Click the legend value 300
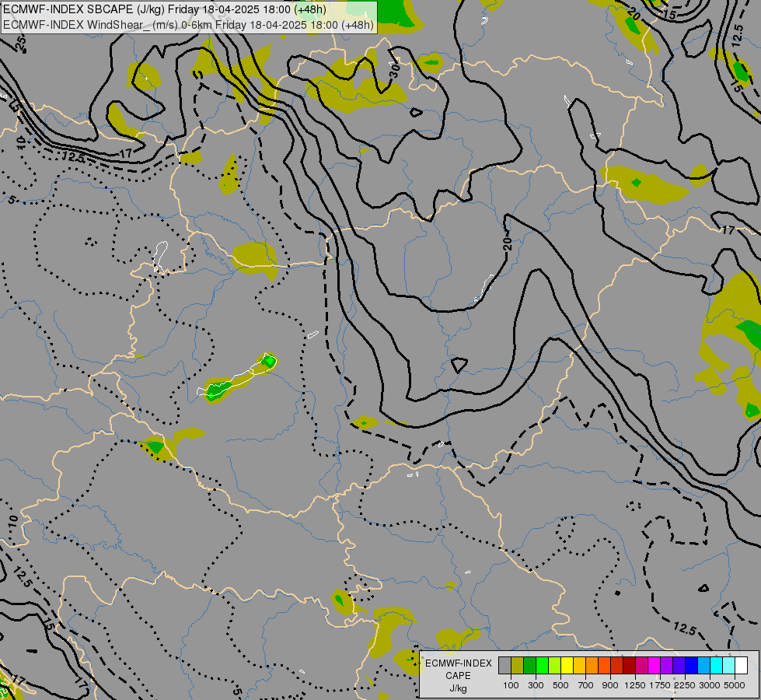Image resolution: width=761 pixels, height=700 pixels. click(536, 685)
